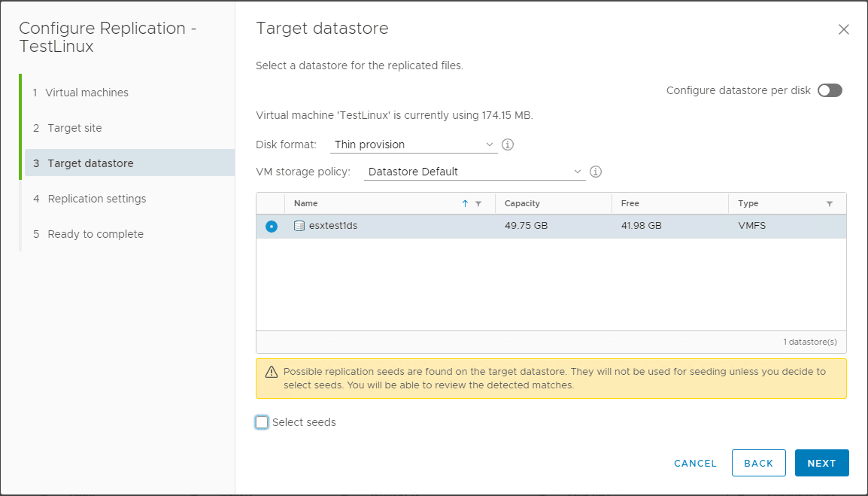The image size is (868, 496).
Task: Click info icon beside Disk format
Action: [508, 145]
